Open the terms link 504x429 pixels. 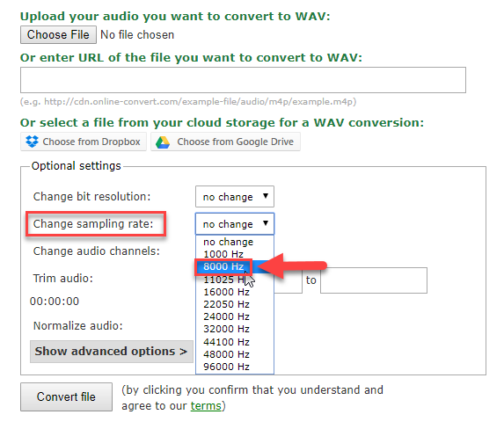click(206, 406)
